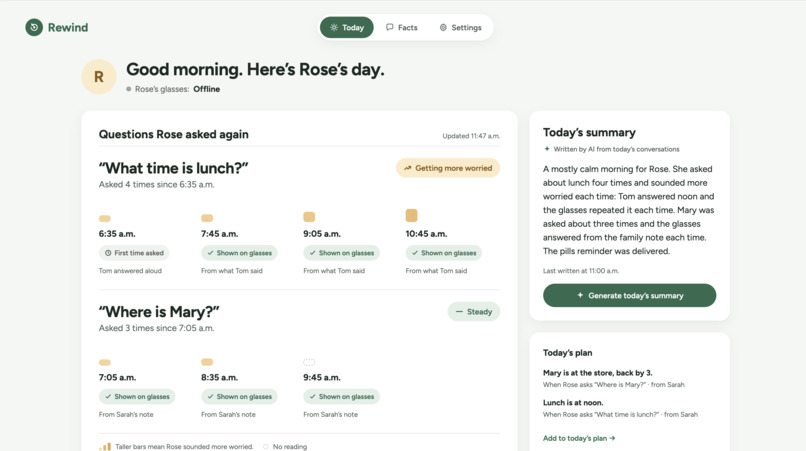Click Shown on glasses chip under 9:45 a.m.
This screenshot has height=451, width=806.
coord(341,396)
